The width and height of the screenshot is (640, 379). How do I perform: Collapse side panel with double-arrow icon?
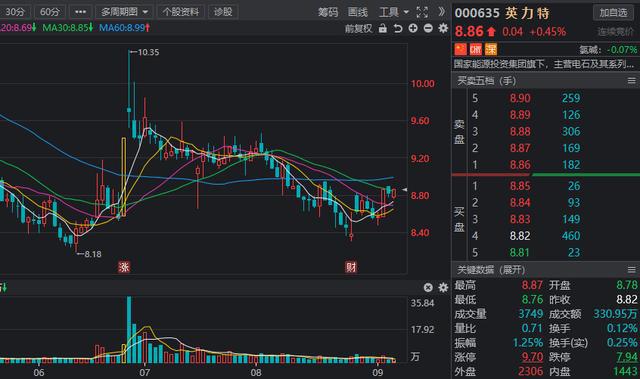point(441,11)
